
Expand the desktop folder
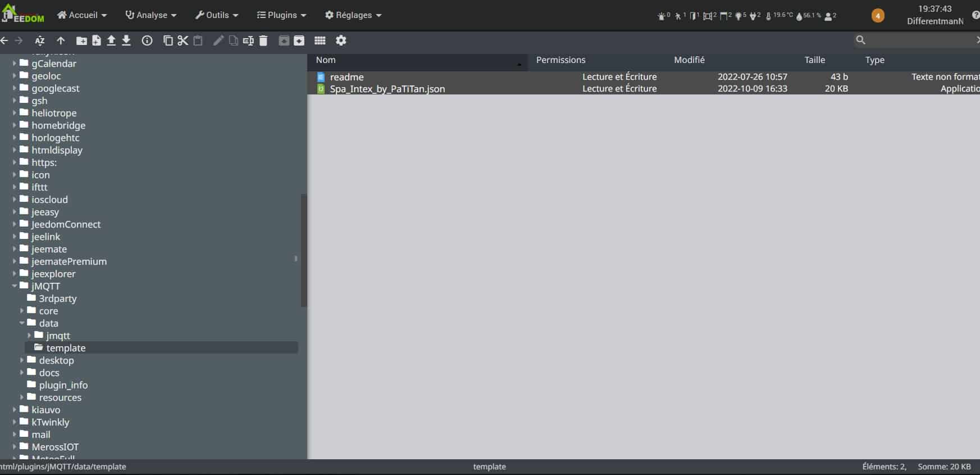[22, 360]
